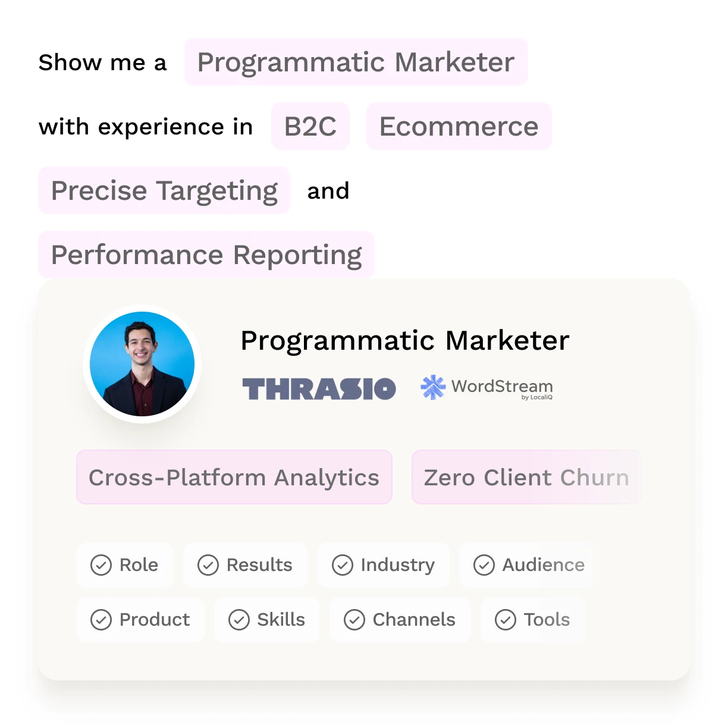Open the Ecommerce industry selector

[459, 126]
